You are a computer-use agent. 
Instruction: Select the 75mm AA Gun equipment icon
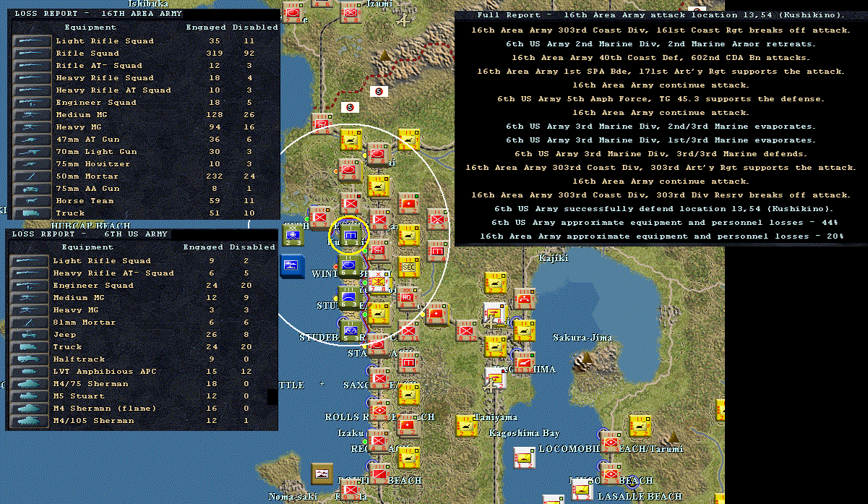pos(33,189)
